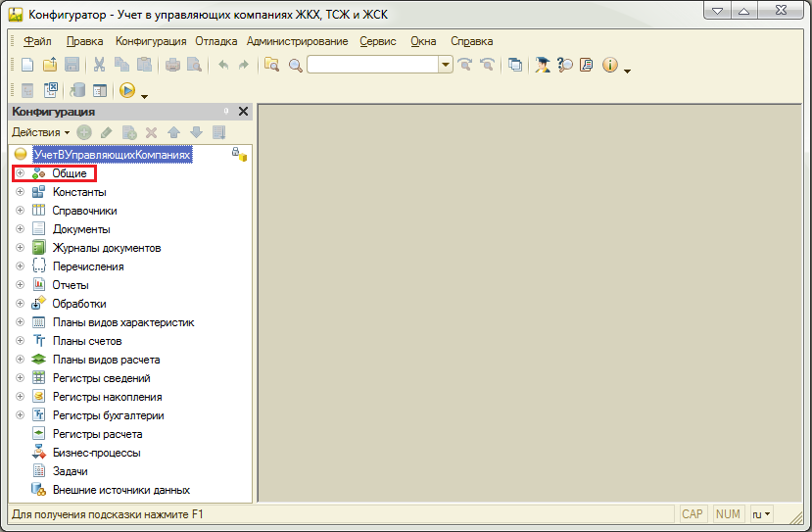This screenshot has height=532, width=812.
Task: Expand the Документы tree node
Action: coord(20,229)
